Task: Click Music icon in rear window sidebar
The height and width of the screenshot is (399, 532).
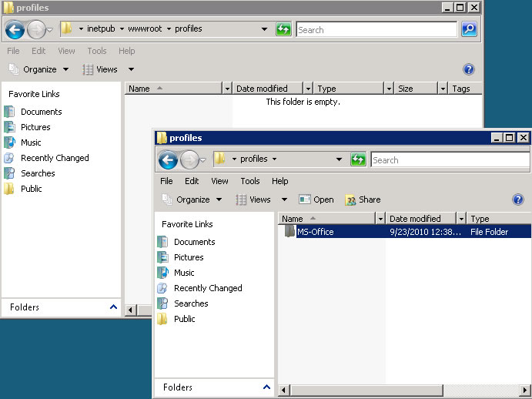Action: click(9, 142)
